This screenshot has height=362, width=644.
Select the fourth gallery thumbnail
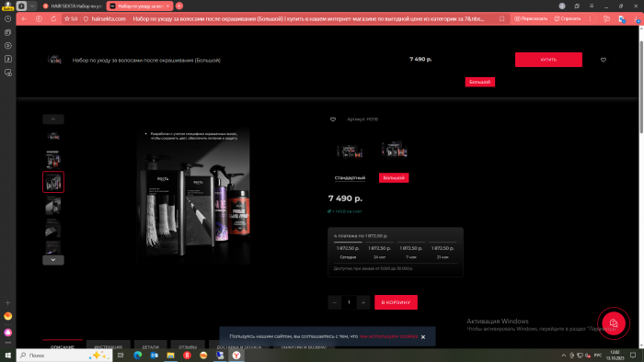[53, 205]
